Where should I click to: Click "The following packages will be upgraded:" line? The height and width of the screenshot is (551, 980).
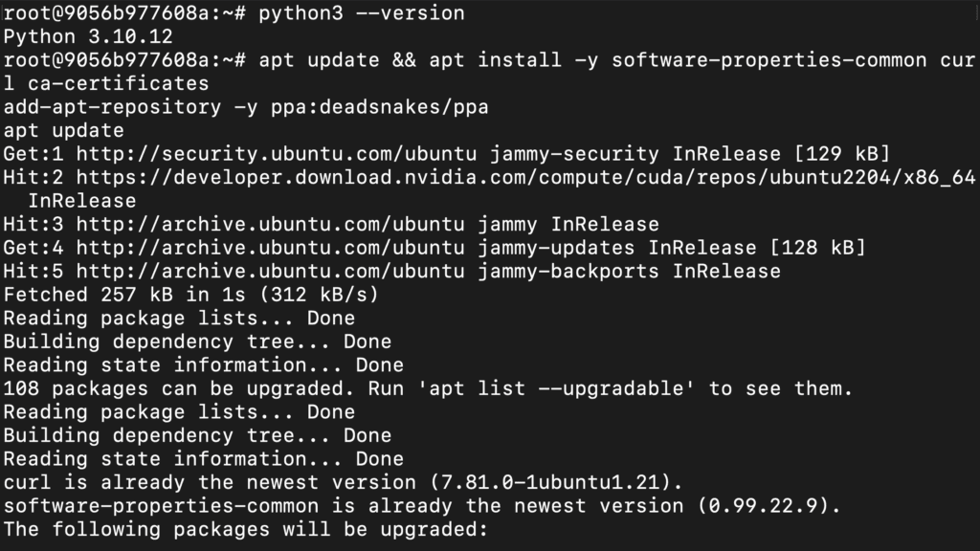click(x=246, y=529)
